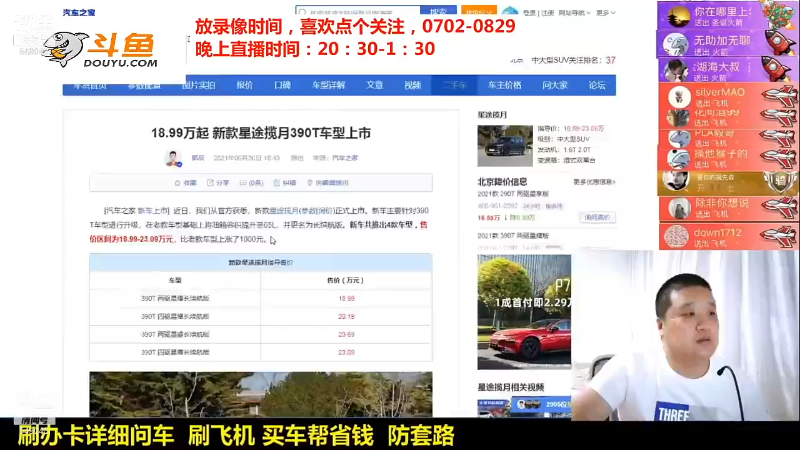Open the 图片实拍 tab
Image resolution: width=800 pixels, height=450 pixels.
pos(198,85)
